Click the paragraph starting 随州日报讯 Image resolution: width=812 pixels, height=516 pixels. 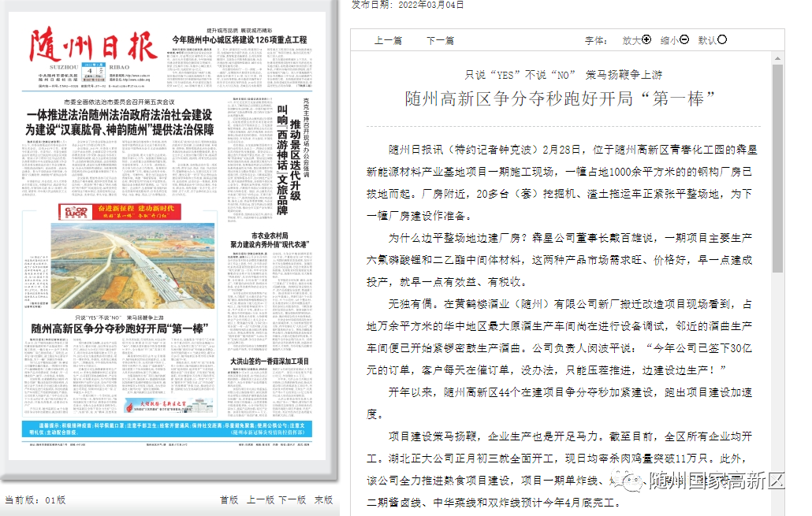click(x=562, y=183)
